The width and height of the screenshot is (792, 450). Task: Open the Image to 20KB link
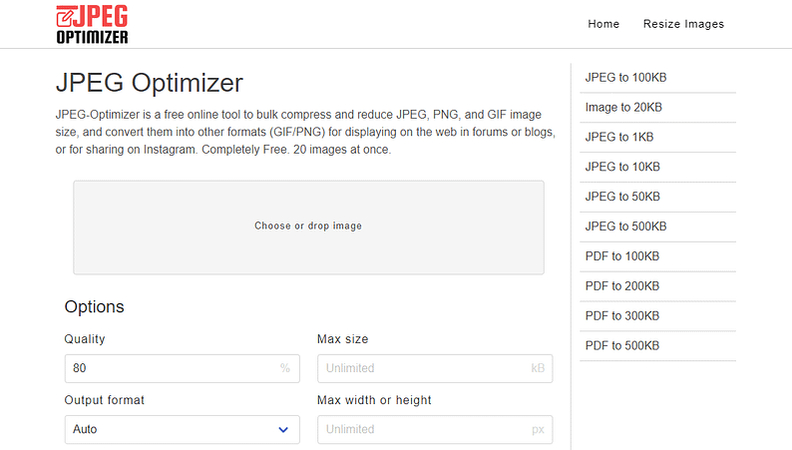(623, 107)
